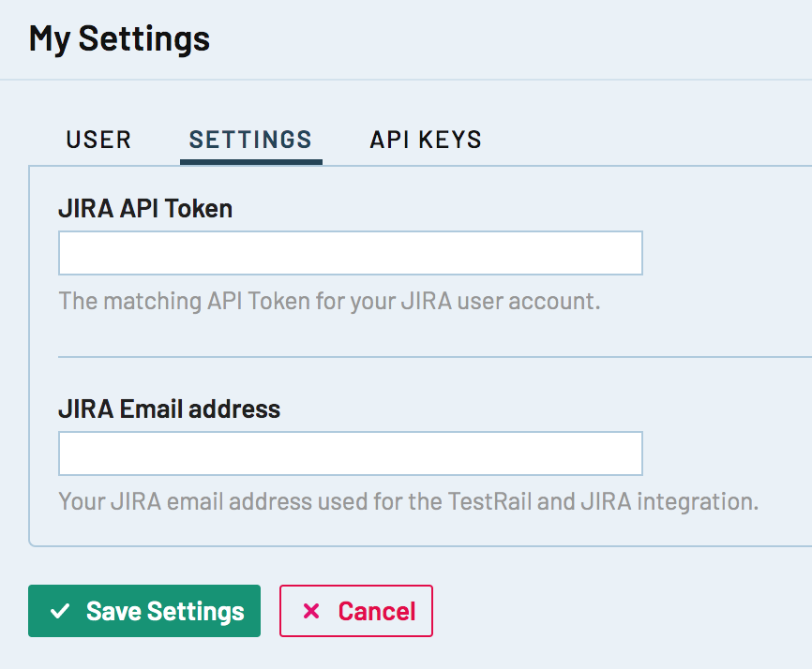Click the red X icon on Cancel

point(311,612)
